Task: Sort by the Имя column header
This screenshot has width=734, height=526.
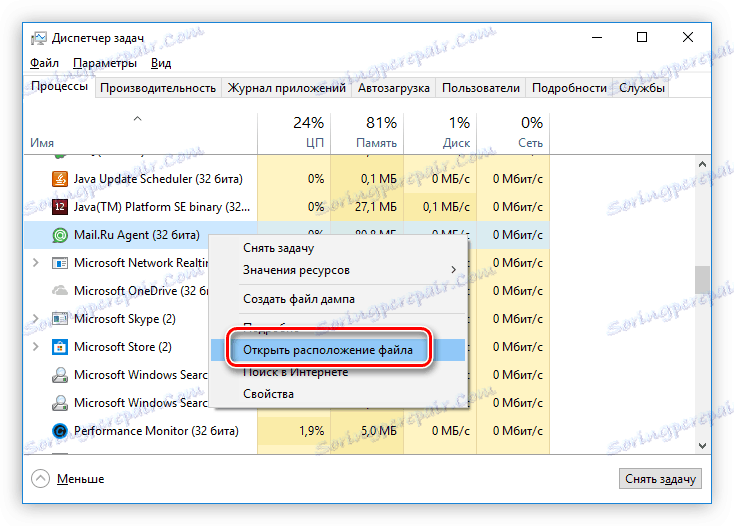Action: pos(140,133)
